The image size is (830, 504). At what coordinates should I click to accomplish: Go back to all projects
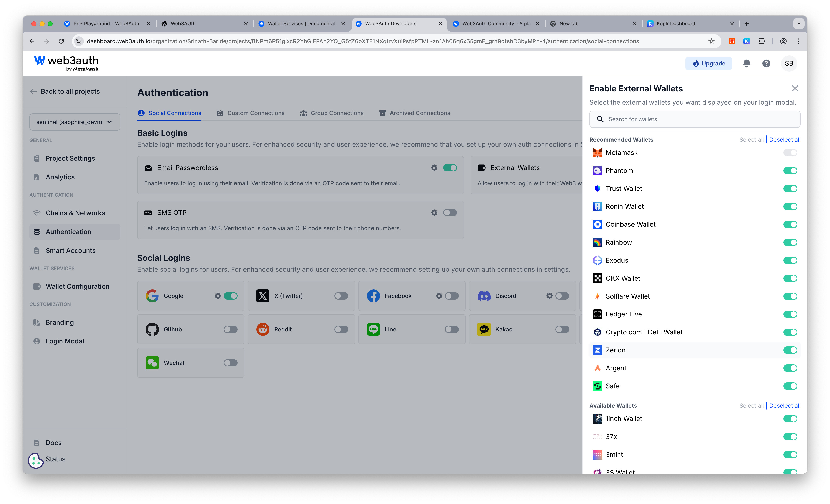(x=65, y=91)
